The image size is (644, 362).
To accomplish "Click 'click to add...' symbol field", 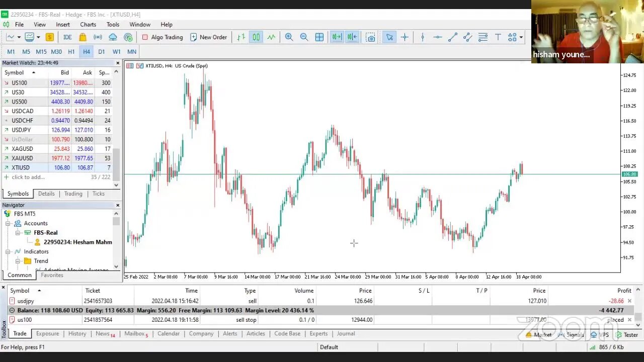I will click(28, 177).
